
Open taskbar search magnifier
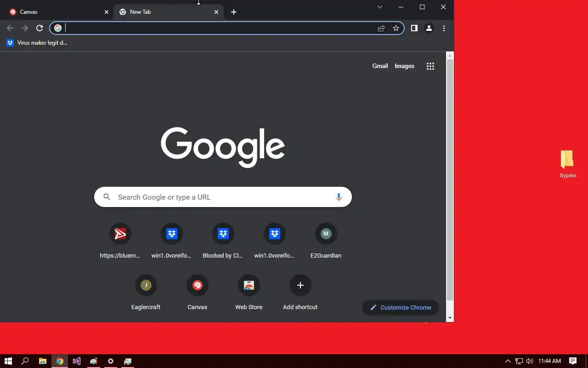25,361
